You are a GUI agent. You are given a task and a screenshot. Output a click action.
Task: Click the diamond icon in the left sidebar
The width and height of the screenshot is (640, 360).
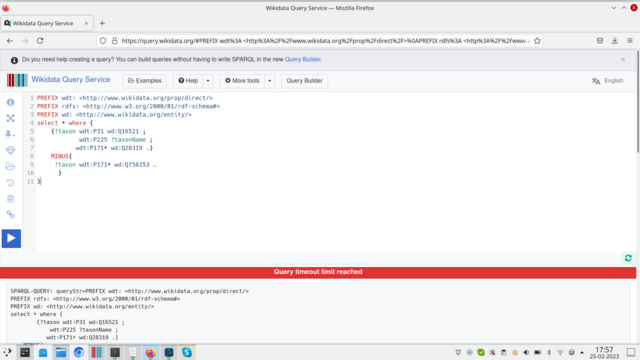click(11, 150)
